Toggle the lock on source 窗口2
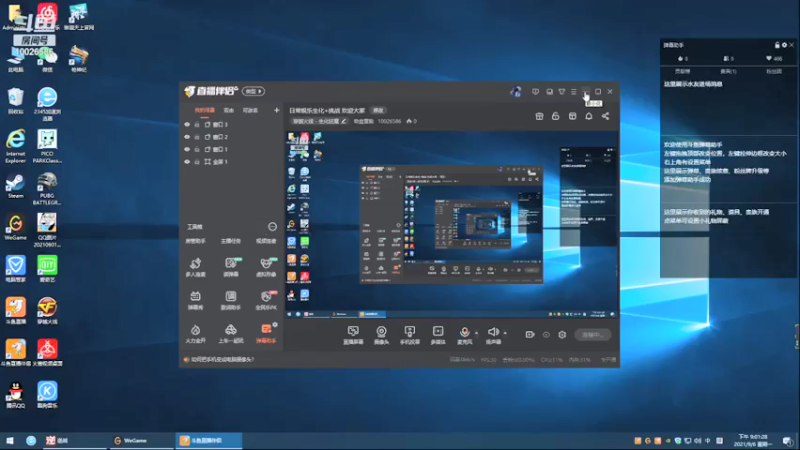 [197, 137]
